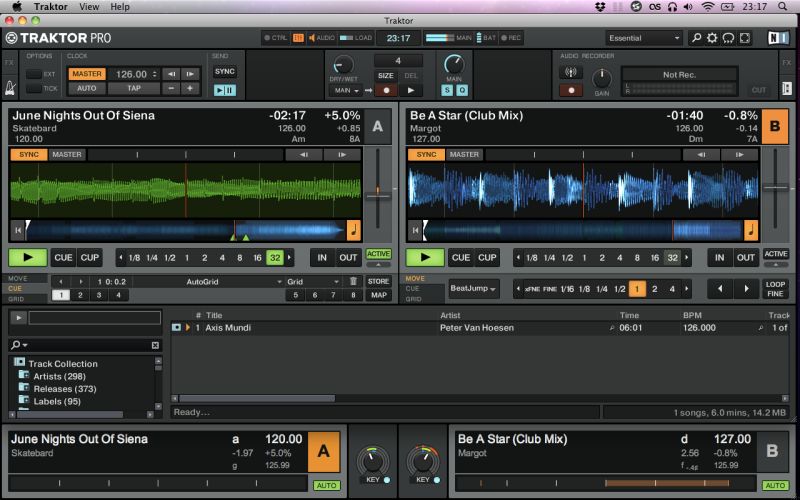Toggle AUTO master clock mode
The height and width of the screenshot is (500, 800).
[87, 88]
